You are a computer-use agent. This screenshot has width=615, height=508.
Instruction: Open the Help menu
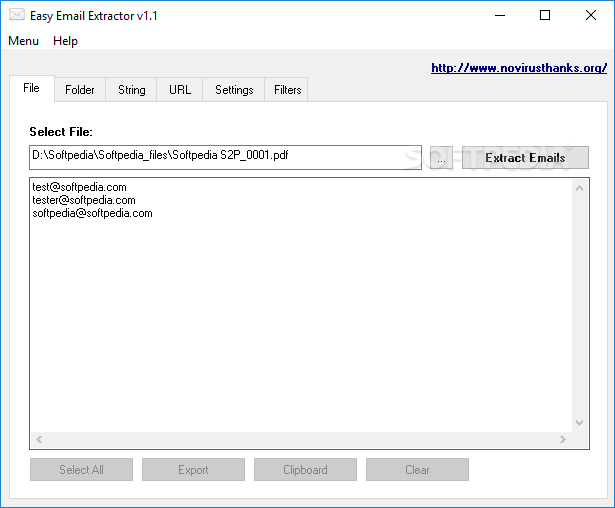66,41
